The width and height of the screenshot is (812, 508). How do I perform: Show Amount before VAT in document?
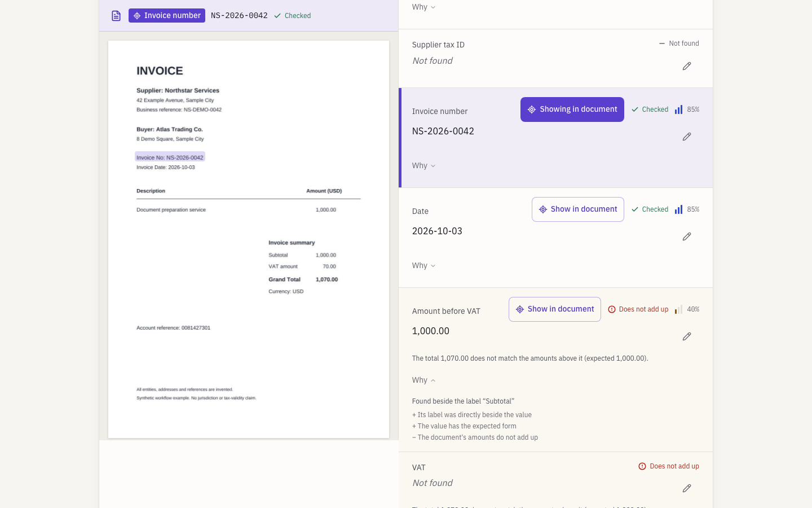click(x=555, y=309)
